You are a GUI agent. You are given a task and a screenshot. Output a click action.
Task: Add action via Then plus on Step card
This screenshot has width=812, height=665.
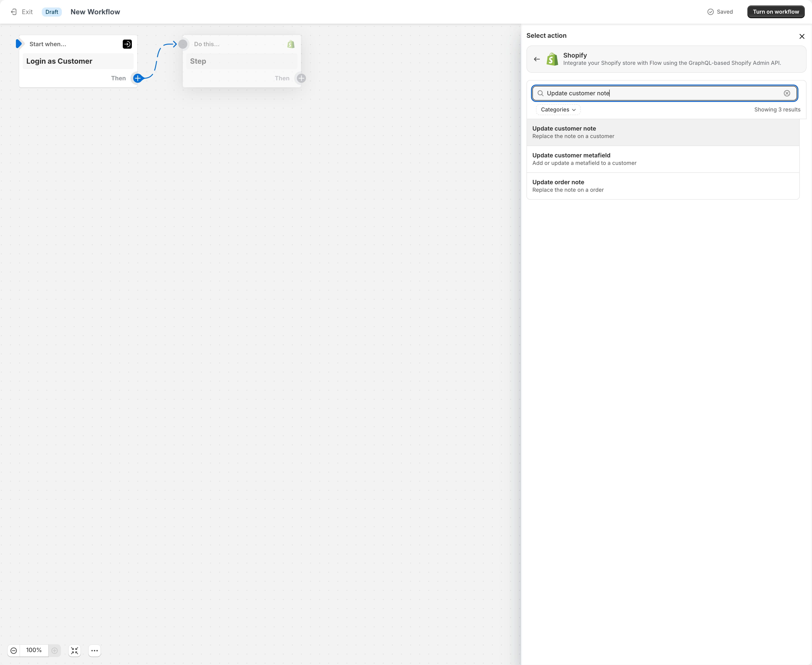tap(301, 78)
